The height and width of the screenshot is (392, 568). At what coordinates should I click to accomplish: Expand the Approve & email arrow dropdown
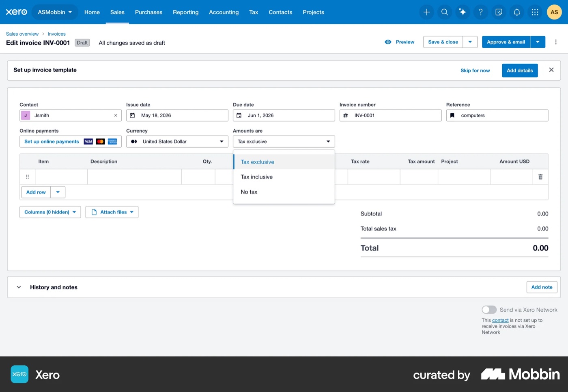pos(538,42)
